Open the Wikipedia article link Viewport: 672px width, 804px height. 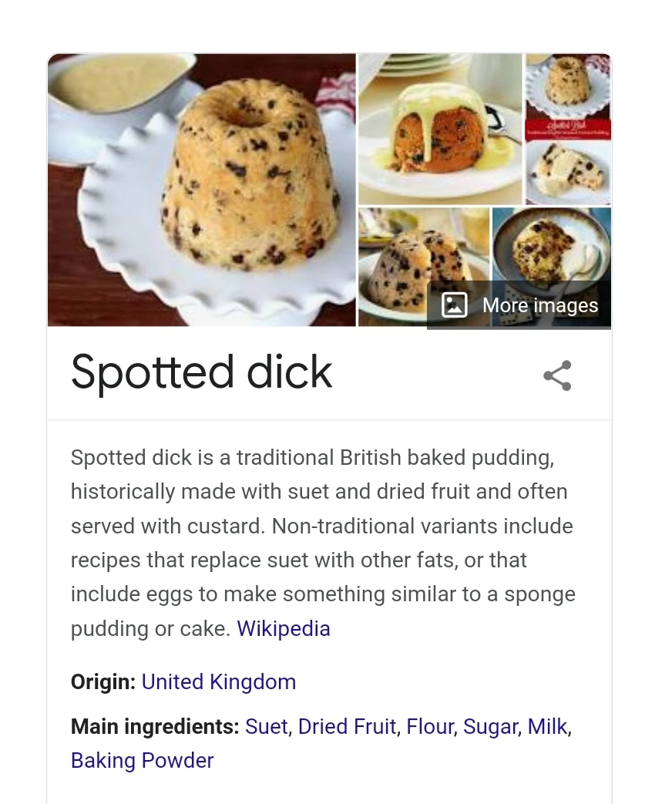pos(283,628)
